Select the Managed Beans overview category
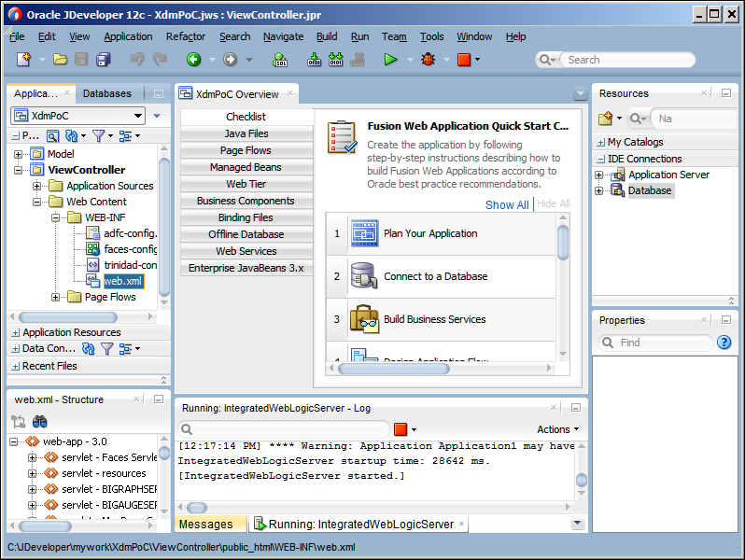Viewport: 745px width, 560px height. (x=246, y=167)
